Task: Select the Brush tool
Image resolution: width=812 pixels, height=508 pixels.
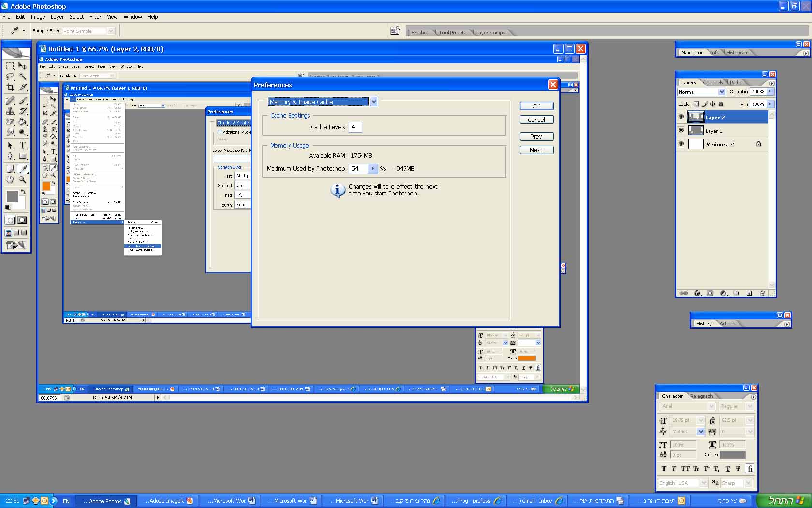Action: pyautogui.click(x=23, y=100)
